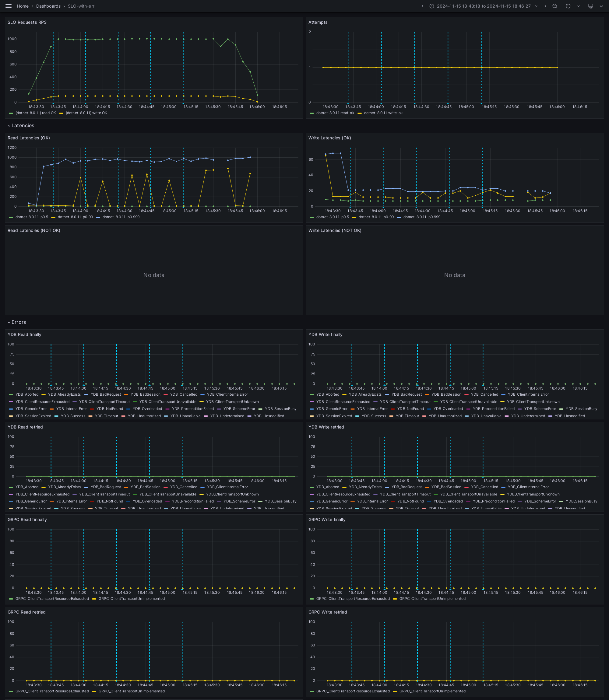The height and width of the screenshot is (700, 609).
Task: Toggle GRPC_ClientTransportResourceExhausted in GRPC Write retried legend
Action: 353,691
